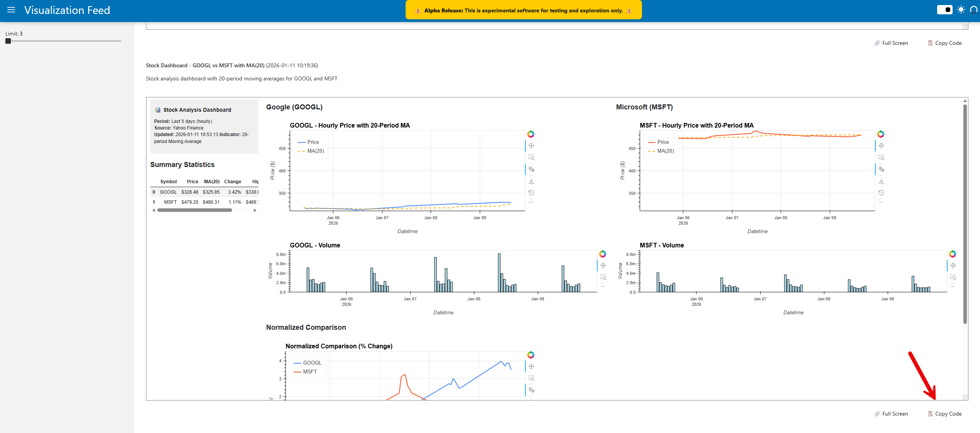Toggle the dark/light theme switch
980x433 pixels.
[944, 10]
